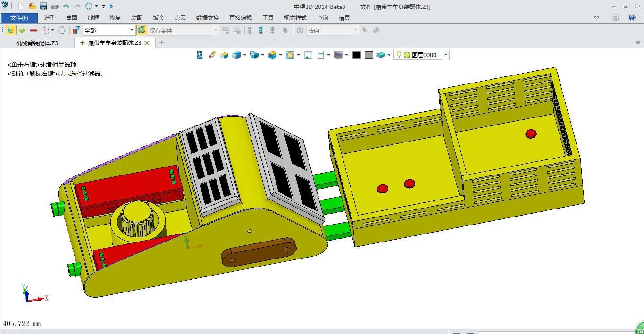Click the shaded display style cube icon
Viewport: 644px width, 334px height.
point(273,55)
